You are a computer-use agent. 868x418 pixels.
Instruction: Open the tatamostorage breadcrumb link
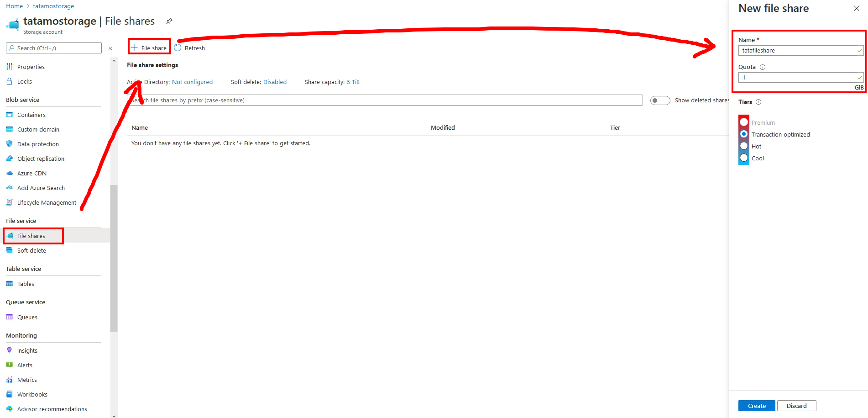click(x=53, y=6)
